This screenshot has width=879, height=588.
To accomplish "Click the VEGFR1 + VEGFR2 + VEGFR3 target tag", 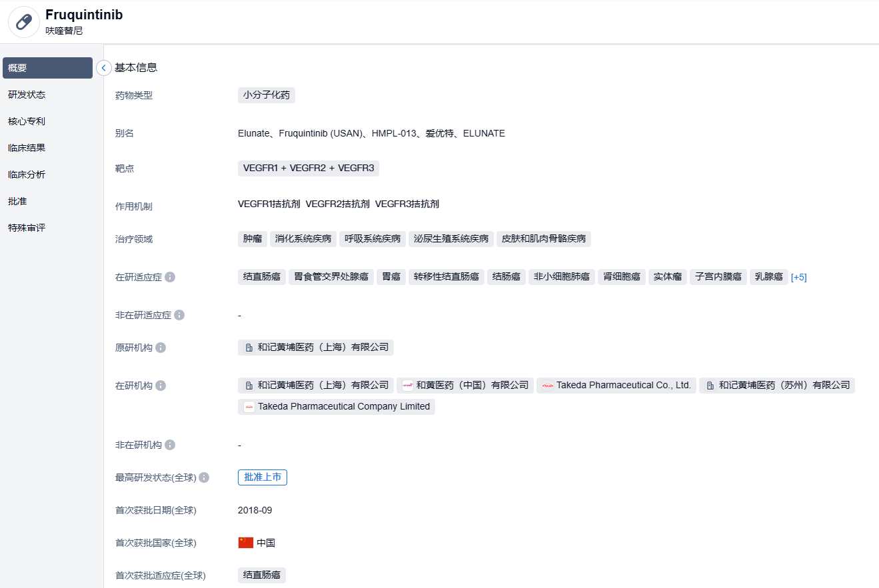I will click(309, 168).
